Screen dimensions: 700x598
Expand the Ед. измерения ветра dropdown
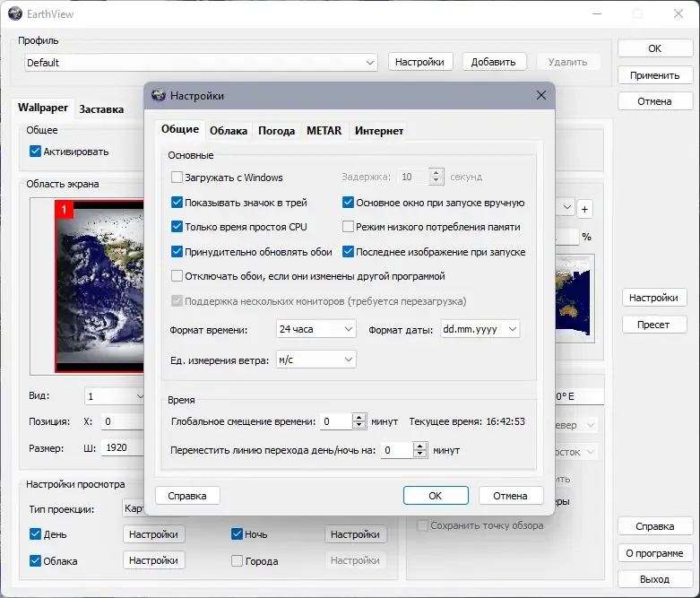pyautogui.click(x=316, y=360)
